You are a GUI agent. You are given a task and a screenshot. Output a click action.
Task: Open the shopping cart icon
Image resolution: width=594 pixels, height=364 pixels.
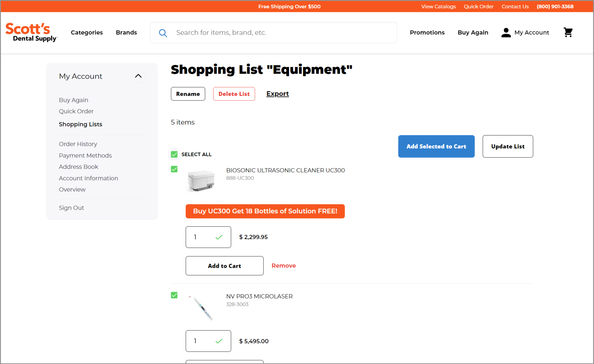click(568, 32)
